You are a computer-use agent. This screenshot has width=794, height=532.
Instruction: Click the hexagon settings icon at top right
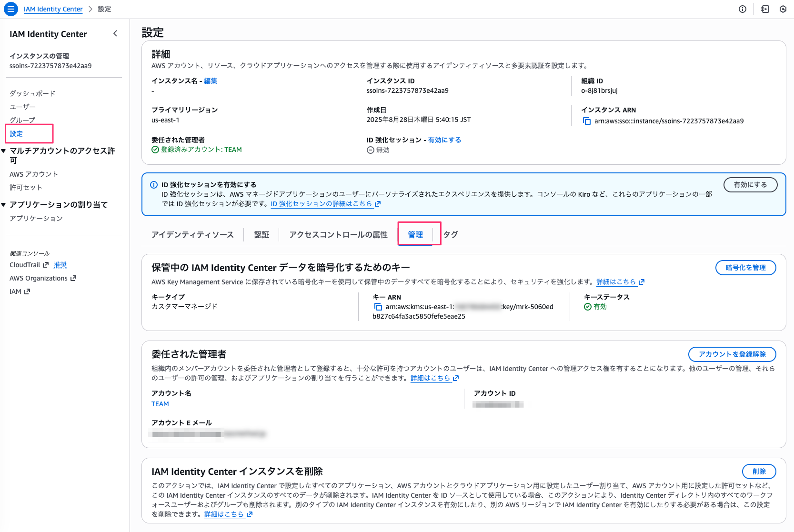tap(783, 9)
